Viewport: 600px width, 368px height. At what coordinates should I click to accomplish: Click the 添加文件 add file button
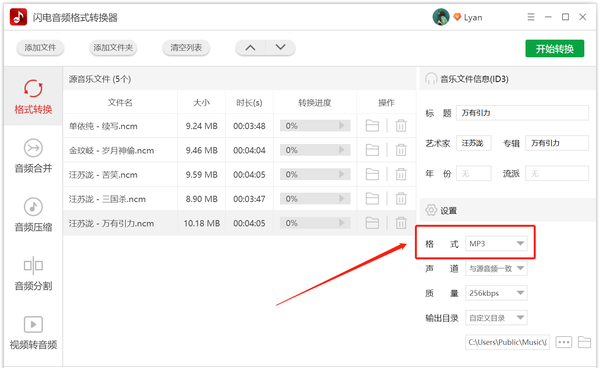pyautogui.click(x=40, y=48)
